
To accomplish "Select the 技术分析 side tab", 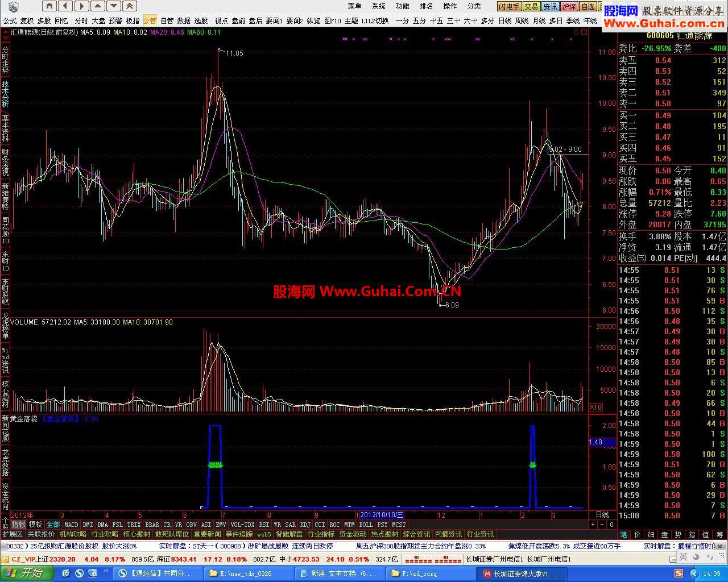I will (x=5, y=94).
